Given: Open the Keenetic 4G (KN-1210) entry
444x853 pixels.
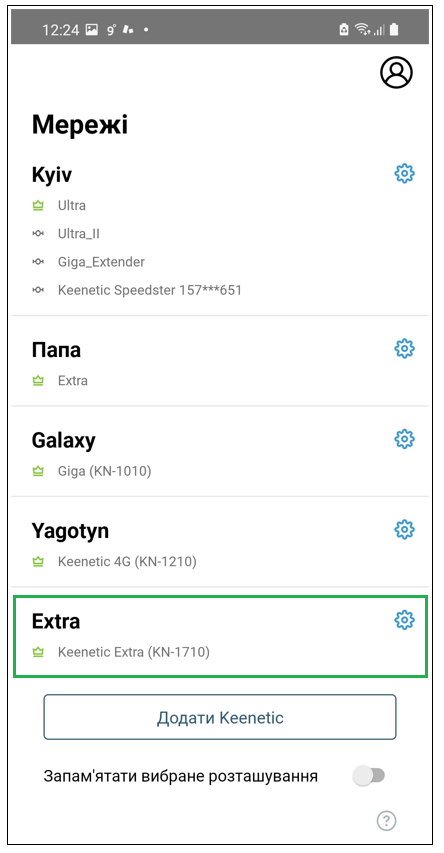Looking at the screenshot, I should click(127, 561).
